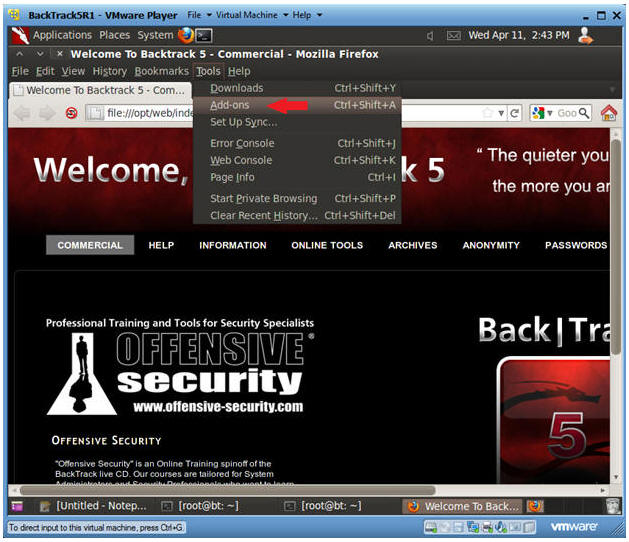The width and height of the screenshot is (629, 542).
Task: Open Error Console from Tools menu
Action: (297, 143)
